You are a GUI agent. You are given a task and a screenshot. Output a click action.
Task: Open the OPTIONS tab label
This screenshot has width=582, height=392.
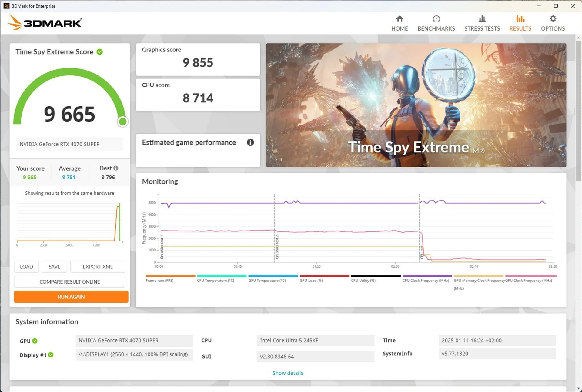click(553, 28)
